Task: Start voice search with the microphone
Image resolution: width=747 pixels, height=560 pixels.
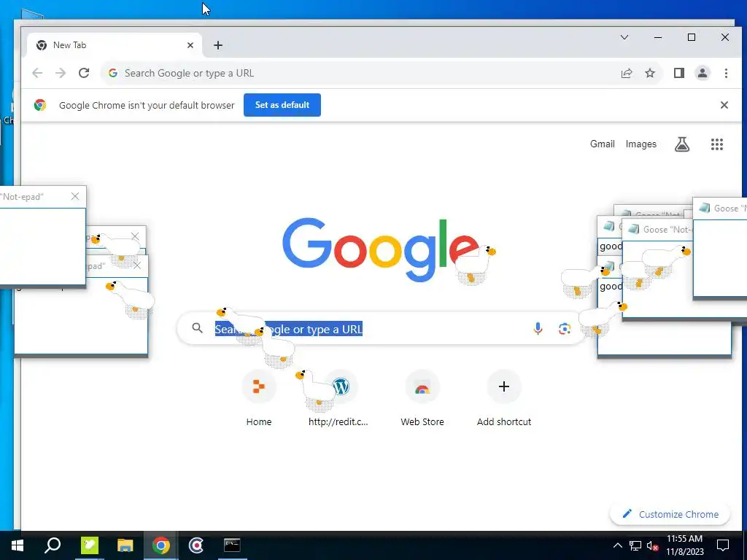Action: tap(538, 329)
